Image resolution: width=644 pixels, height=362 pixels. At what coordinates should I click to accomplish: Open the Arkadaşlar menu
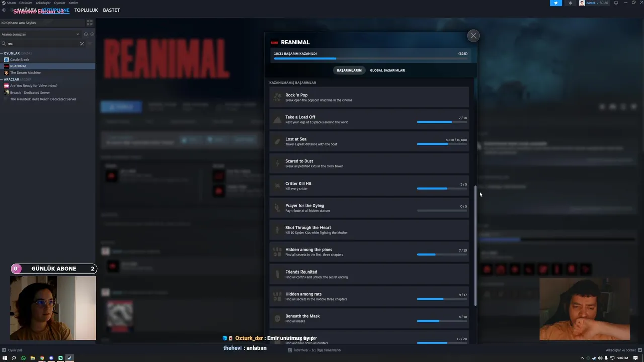coord(43,3)
